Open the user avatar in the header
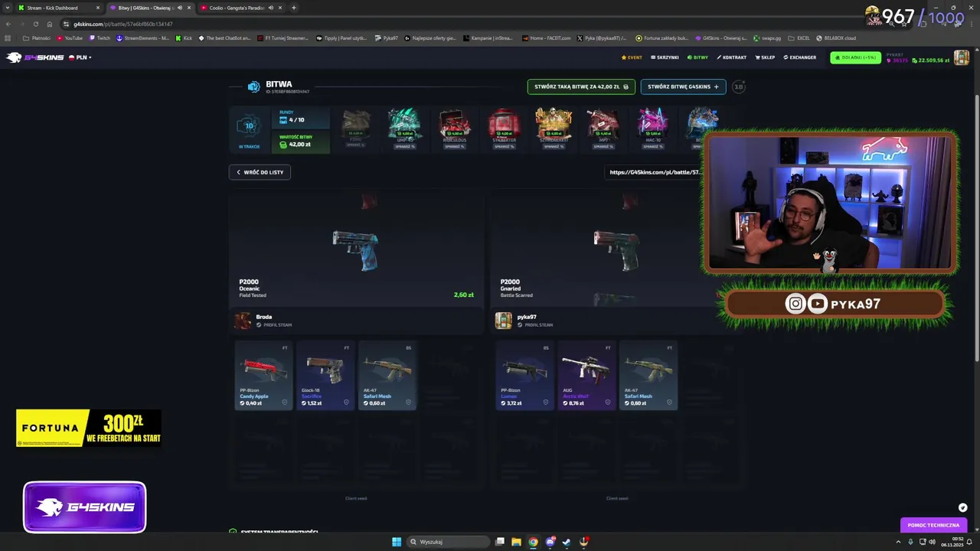 click(x=961, y=57)
